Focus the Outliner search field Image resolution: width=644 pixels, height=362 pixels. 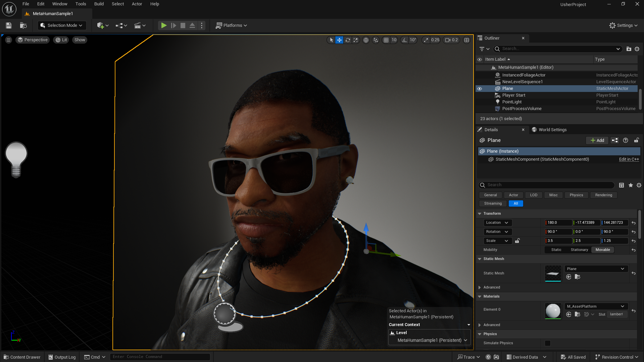point(558,49)
